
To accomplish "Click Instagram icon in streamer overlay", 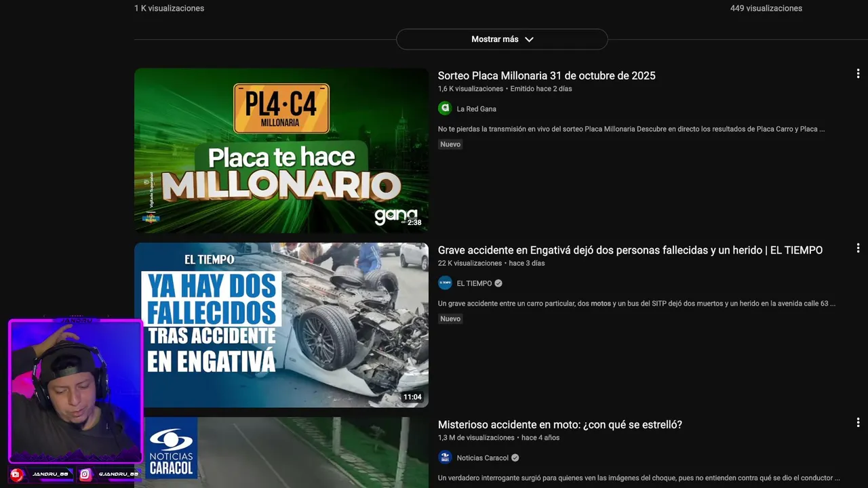I will point(85,474).
